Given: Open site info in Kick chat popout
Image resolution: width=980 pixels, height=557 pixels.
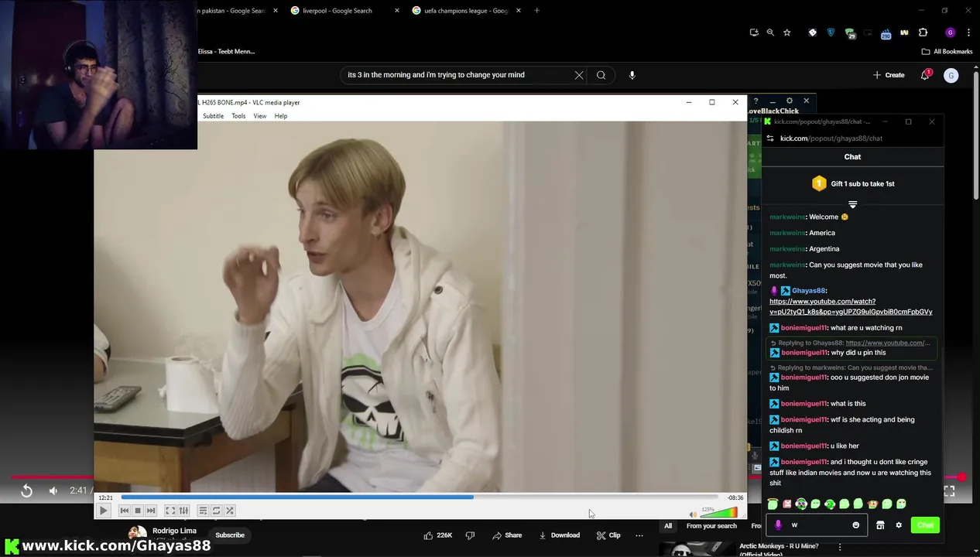Looking at the screenshot, I should [x=769, y=138].
